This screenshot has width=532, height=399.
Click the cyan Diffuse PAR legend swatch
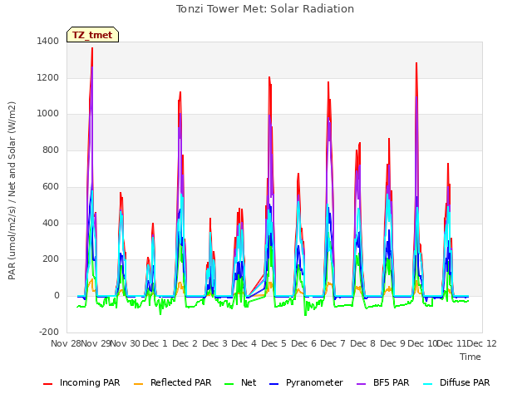[428, 384]
